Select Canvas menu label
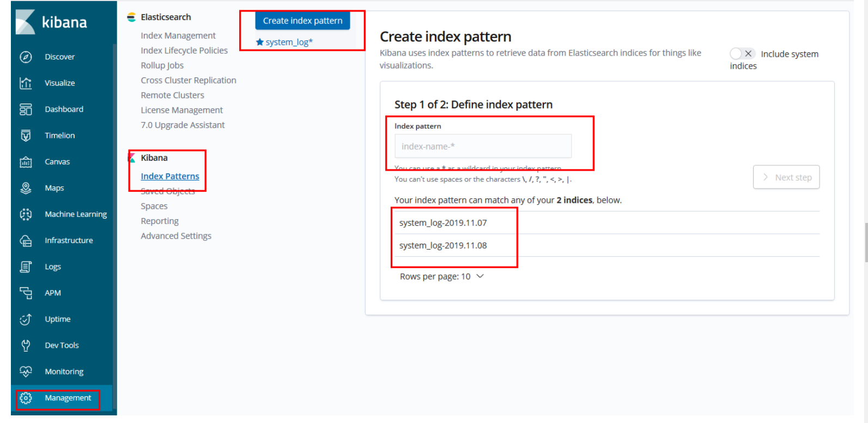Image resolution: width=868 pixels, height=423 pixels. pos(57,162)
